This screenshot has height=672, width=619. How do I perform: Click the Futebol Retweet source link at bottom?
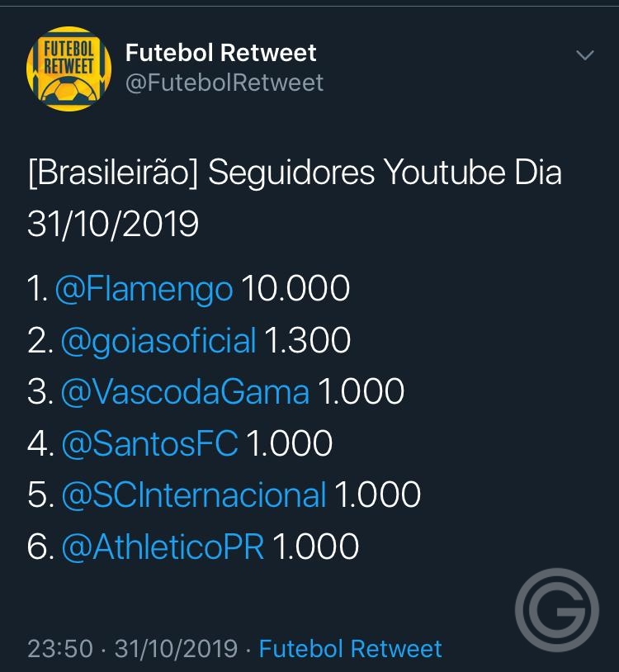pos(351,648)
